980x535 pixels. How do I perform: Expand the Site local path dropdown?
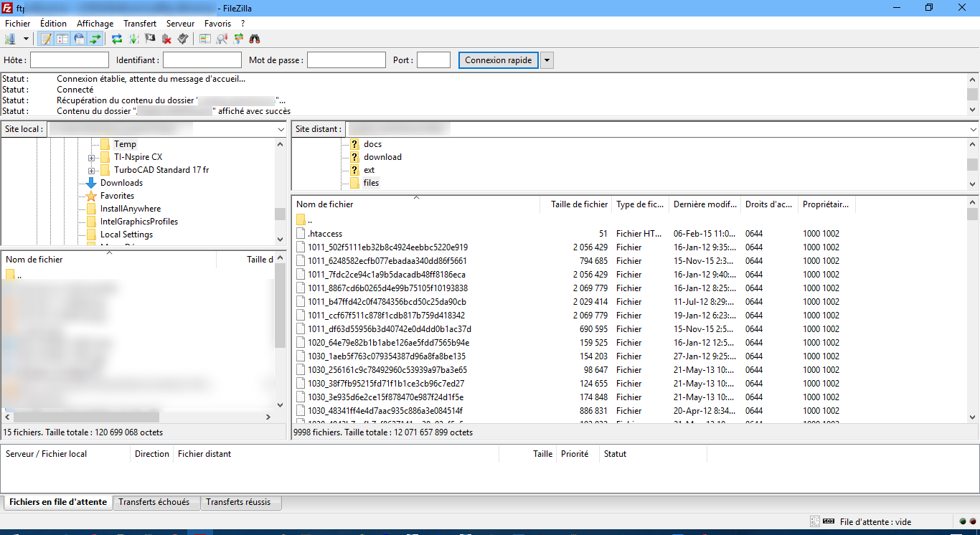pyautogui.click(x=281, y=130)
